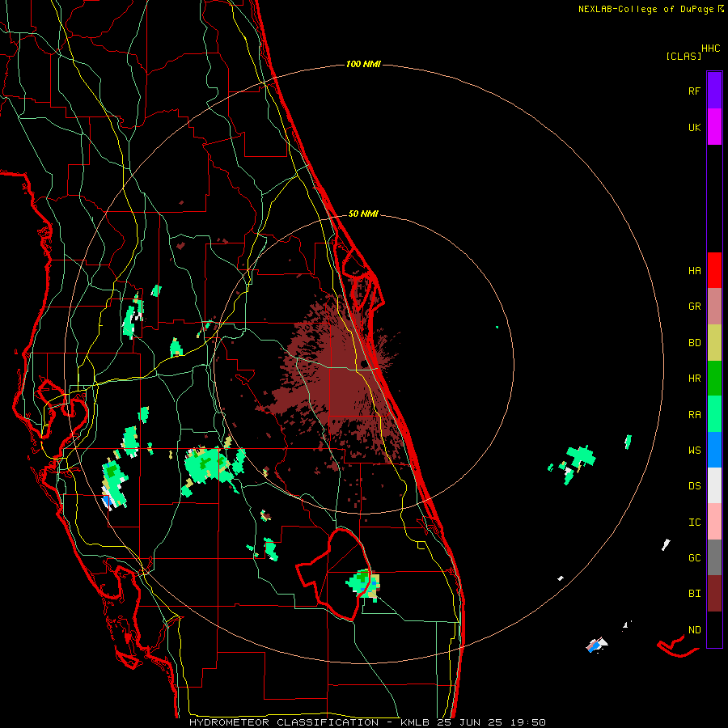Click the GR pink legend color block
This screenshot has width=728, height=728.
714,306
